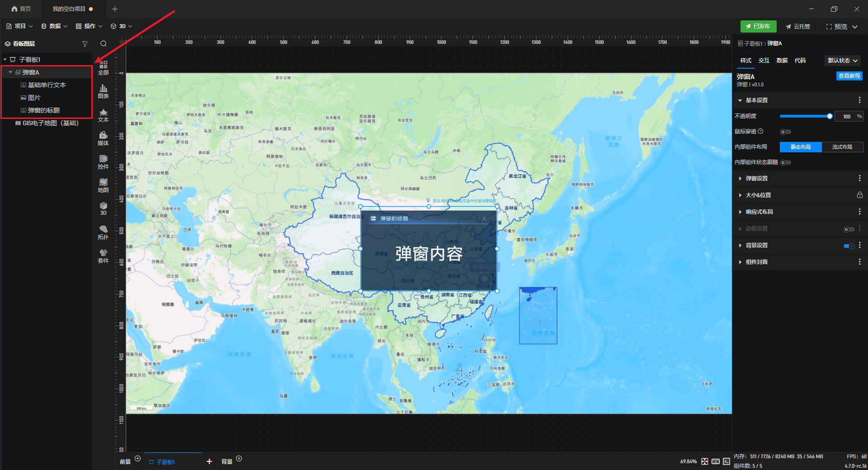This screenshot has width=868, height=470.
Task: Open the 控件 (controls) component category
Action: pyautogui.click(x=103, y=162)
